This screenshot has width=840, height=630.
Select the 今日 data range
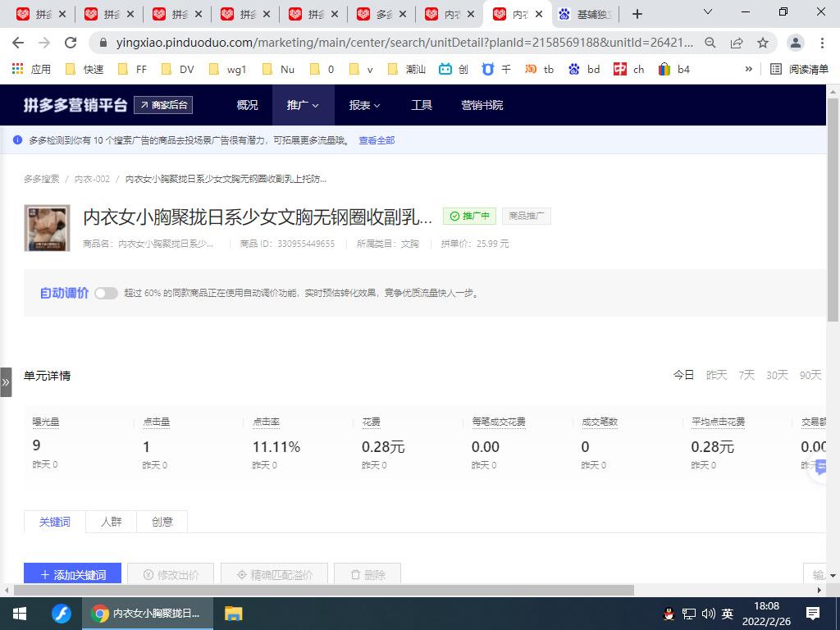click(683, 375)
